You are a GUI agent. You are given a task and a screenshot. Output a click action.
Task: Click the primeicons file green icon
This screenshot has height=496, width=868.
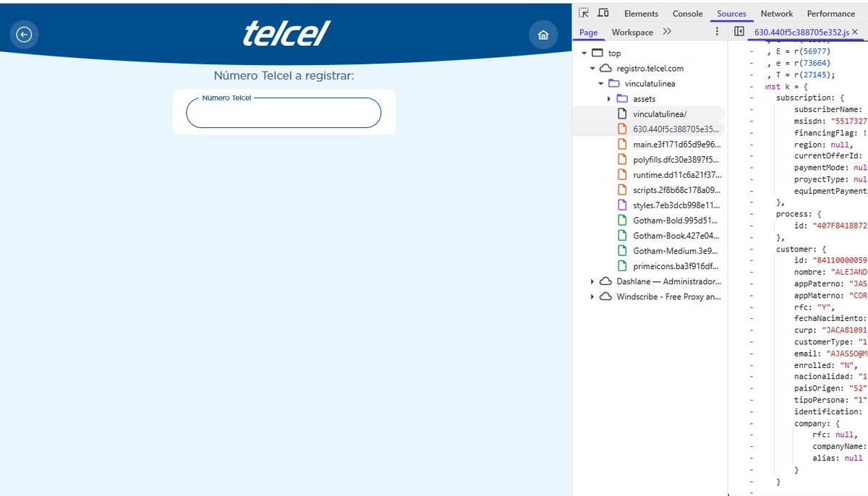(622, 266)
